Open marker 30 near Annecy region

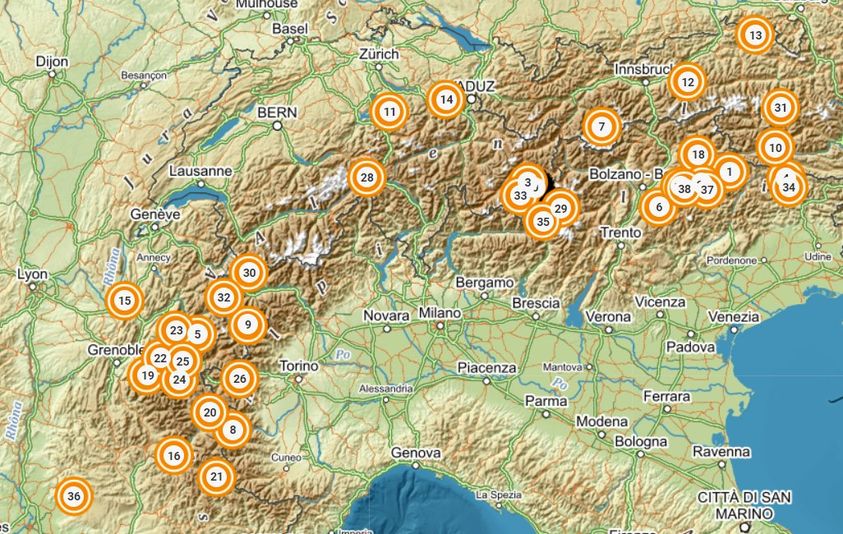249,273
